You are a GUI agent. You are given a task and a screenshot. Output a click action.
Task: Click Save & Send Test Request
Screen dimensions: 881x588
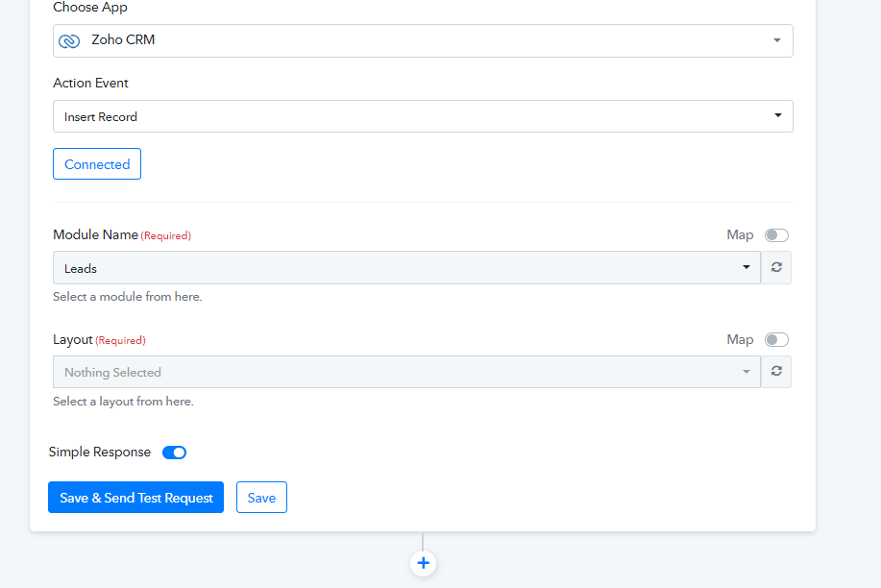point(136,498)
